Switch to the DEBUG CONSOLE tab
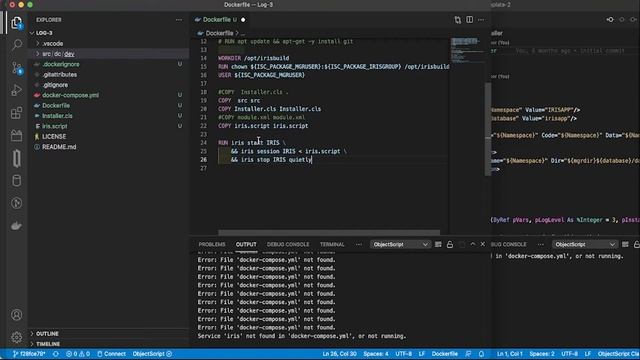The image size is (640, 360). (288, 244)
